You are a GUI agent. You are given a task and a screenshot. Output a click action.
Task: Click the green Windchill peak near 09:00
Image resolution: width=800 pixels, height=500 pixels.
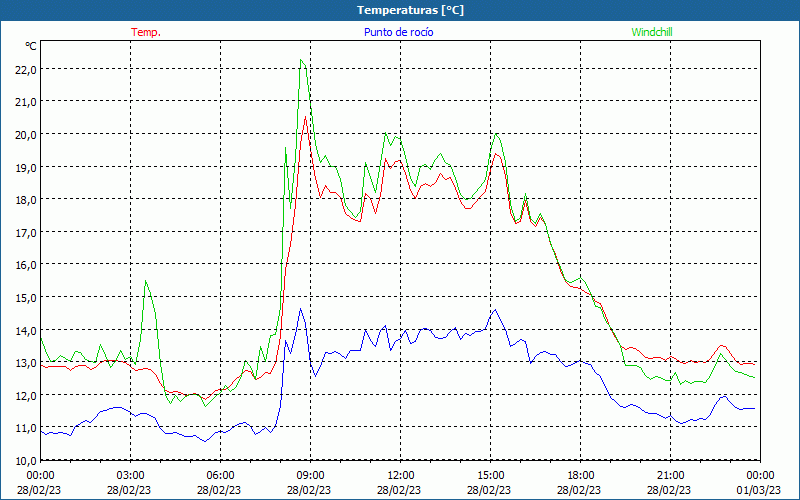pyautogui.click(x=301, y=60)
